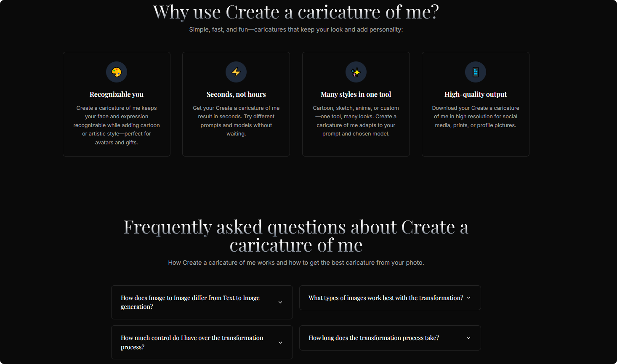Click the chevron on the first FAQ question
The width and height of the screenshot is (617, 364).
280,302
